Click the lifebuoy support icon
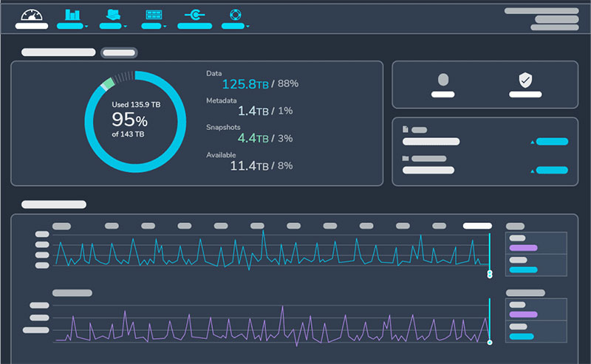 (x=235, y=15)
